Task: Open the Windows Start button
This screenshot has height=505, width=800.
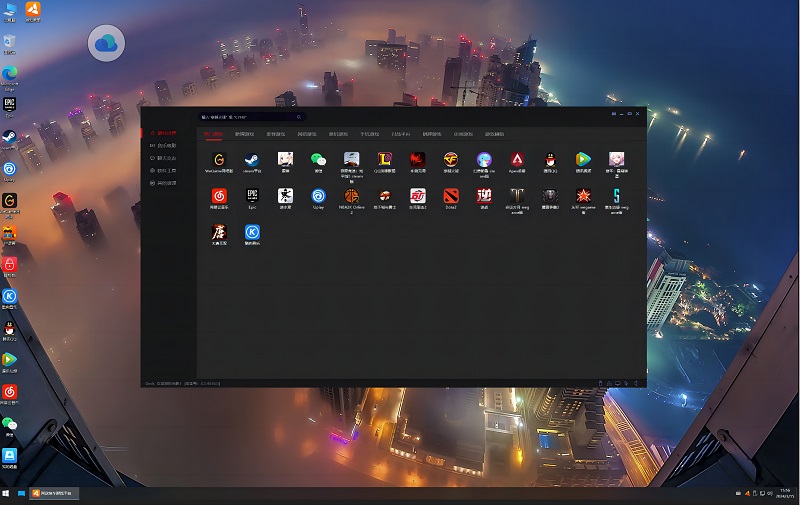Action: 6,493
